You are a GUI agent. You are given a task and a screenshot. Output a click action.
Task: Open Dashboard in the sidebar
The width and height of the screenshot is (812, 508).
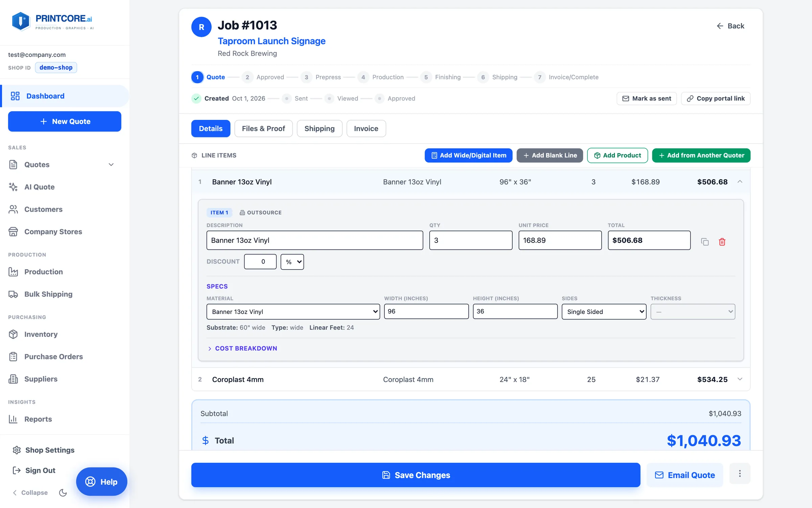64,96
